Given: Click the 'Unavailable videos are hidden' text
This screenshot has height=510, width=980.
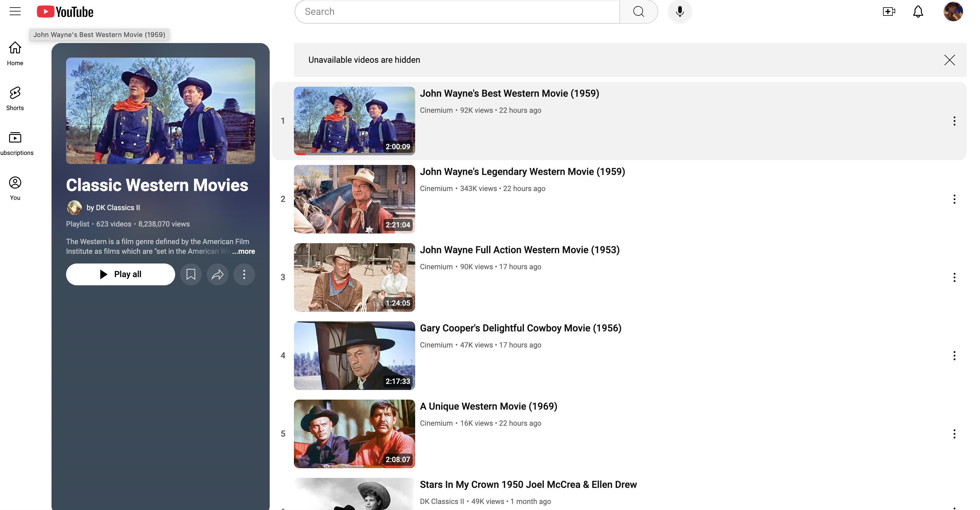Looking at the screenshot, I should tap(364, 60).
